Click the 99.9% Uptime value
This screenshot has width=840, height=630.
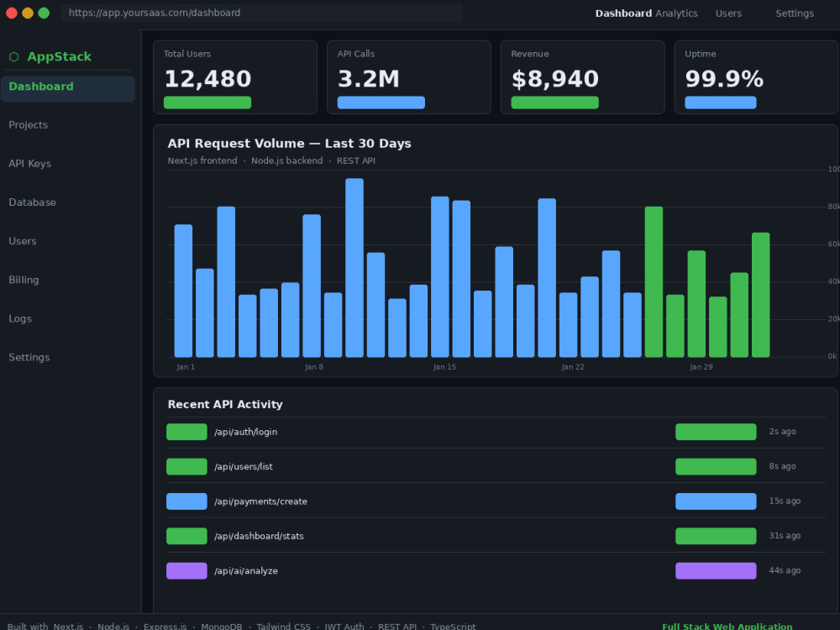[724, 79]
